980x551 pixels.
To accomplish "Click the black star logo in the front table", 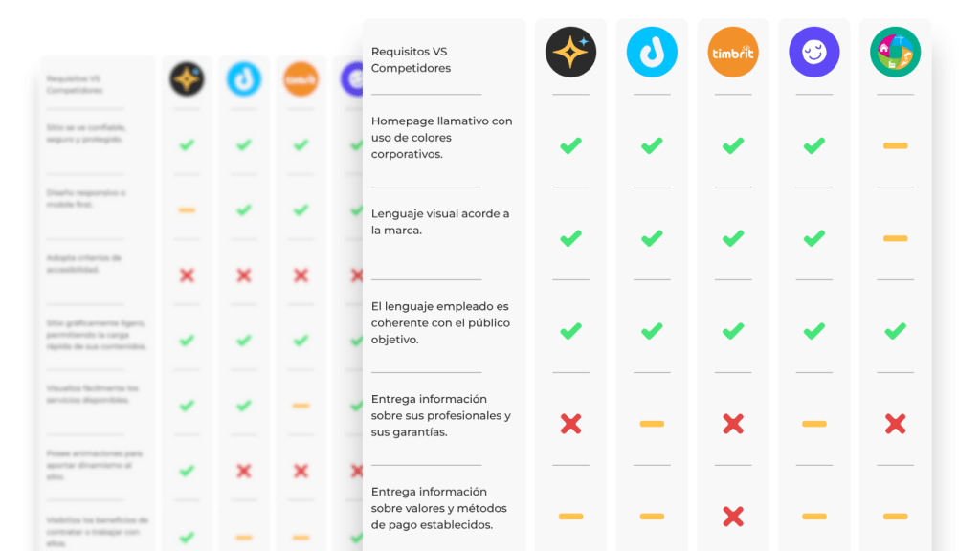I will 570,52.
